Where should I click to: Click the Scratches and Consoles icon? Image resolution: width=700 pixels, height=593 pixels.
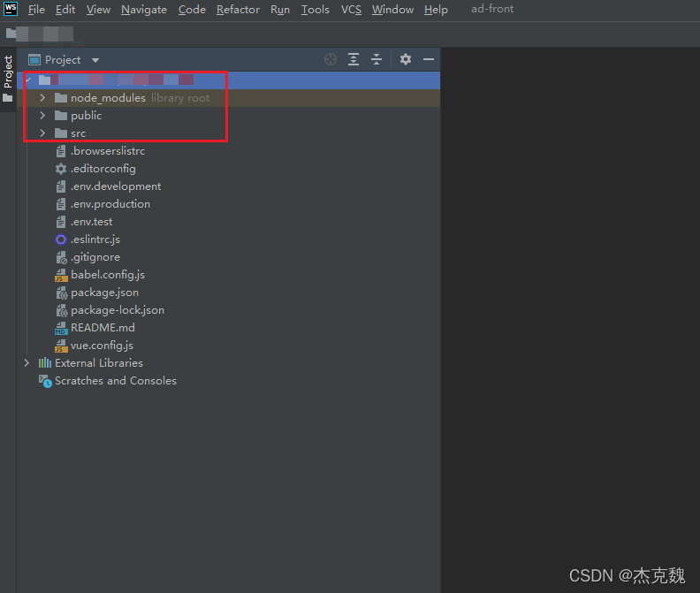45,381
